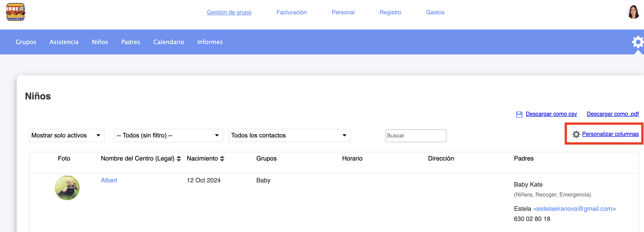Open Mostrar solo activos dropdown

(x=66, y=135)
